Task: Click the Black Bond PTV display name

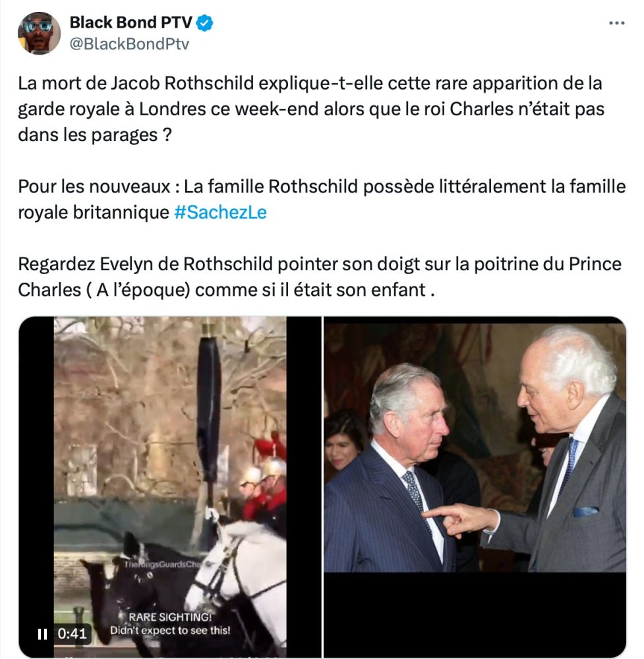Action: click(131, 22)
